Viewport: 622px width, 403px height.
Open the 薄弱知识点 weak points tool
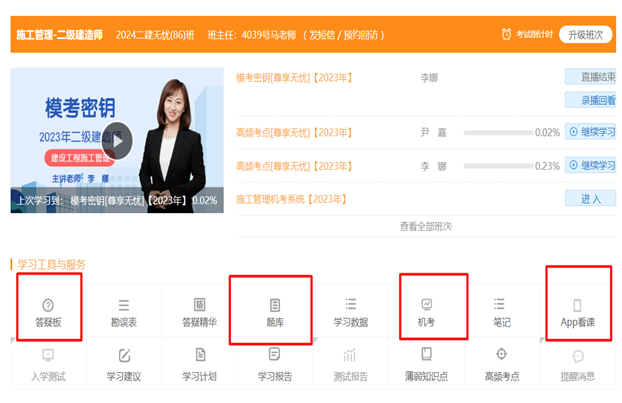coord(426,365)
